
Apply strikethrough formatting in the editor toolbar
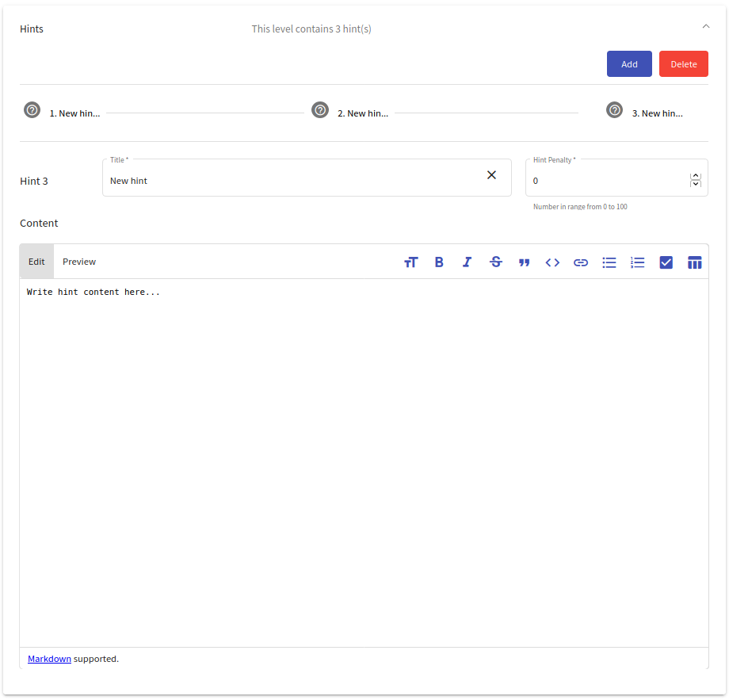point(496,262)
